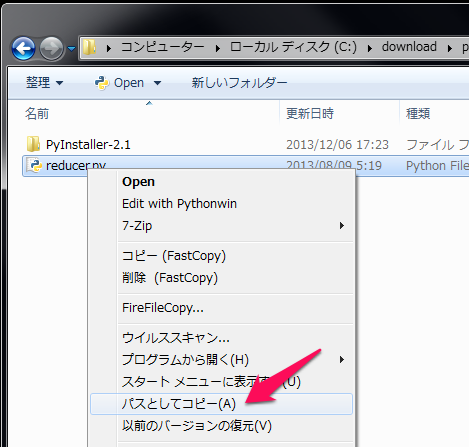469x447 pixels.
Task: Open the recent locations dropdown arrow
Action: [x=71, y=49]
